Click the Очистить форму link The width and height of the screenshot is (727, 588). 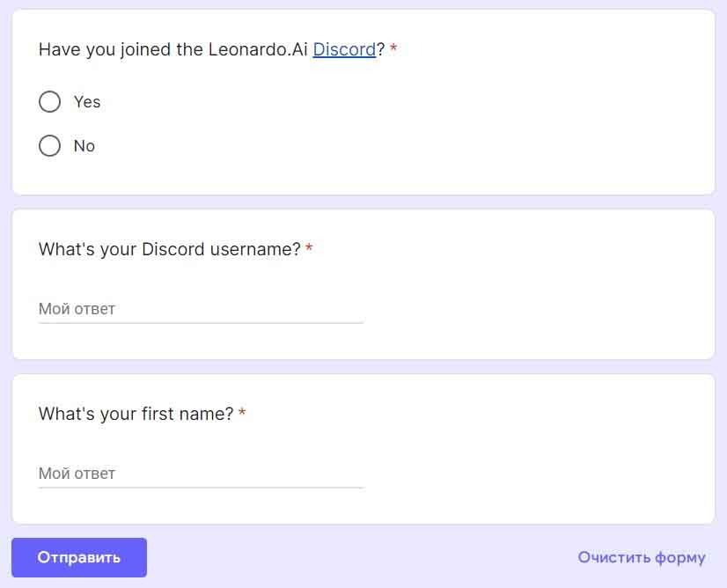642,557
